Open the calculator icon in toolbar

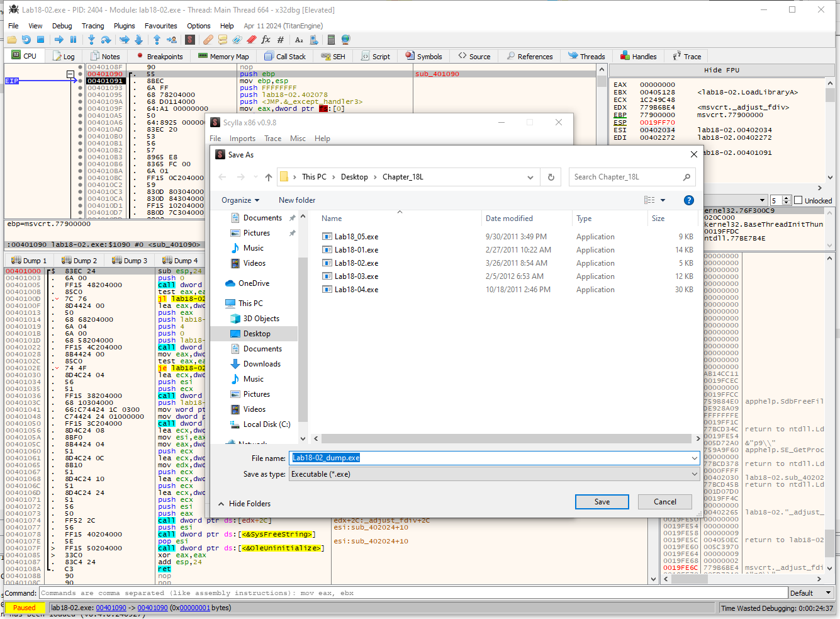pos(332,40)
